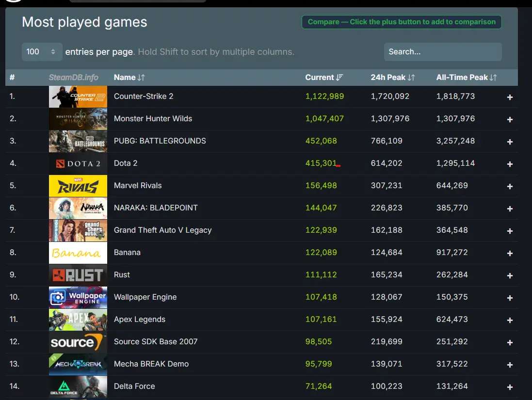Open Monster Hunter Wilds thumbnail image

(x=78, y=119)
